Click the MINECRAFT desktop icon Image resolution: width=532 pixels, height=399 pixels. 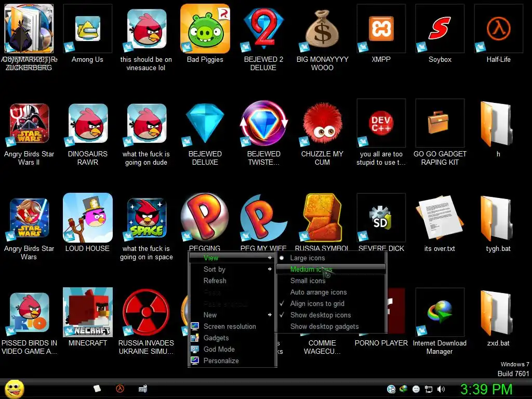(87, 312)
